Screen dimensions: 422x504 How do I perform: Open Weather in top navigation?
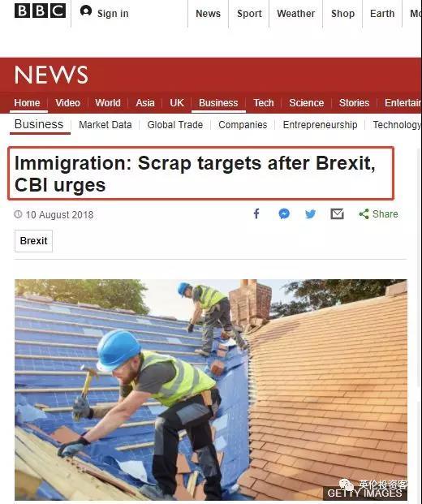[295, 14]
